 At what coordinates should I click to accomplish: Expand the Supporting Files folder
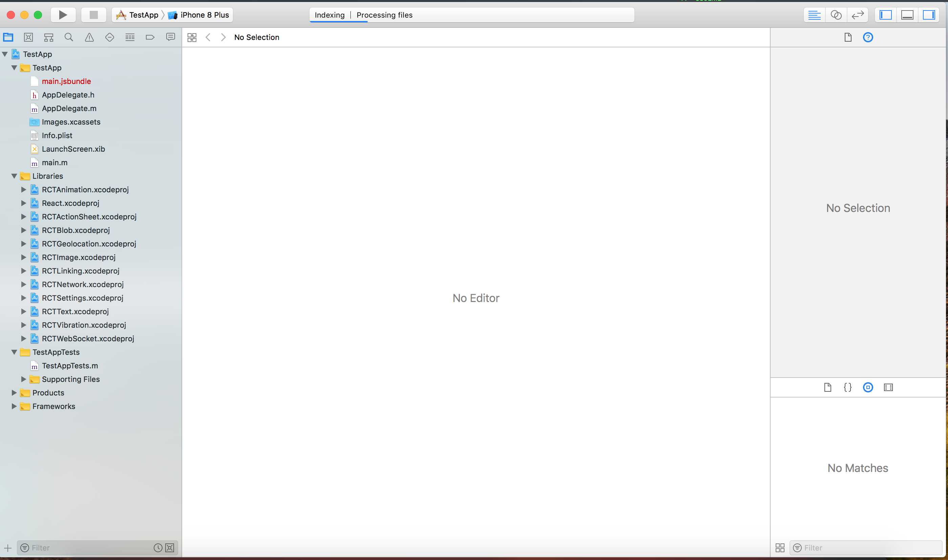[23, 379]
